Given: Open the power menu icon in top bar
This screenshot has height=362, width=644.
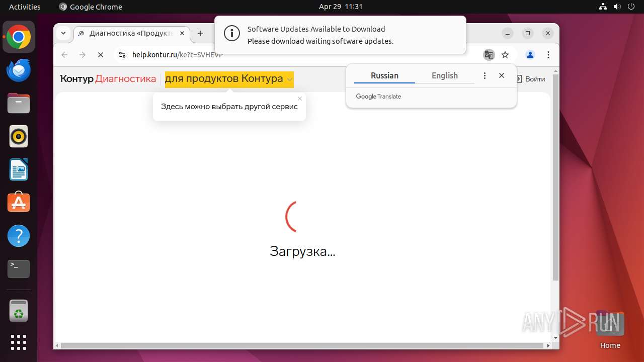Looking at the screenshot, I should pyautogui.click(x=631, y=7).
